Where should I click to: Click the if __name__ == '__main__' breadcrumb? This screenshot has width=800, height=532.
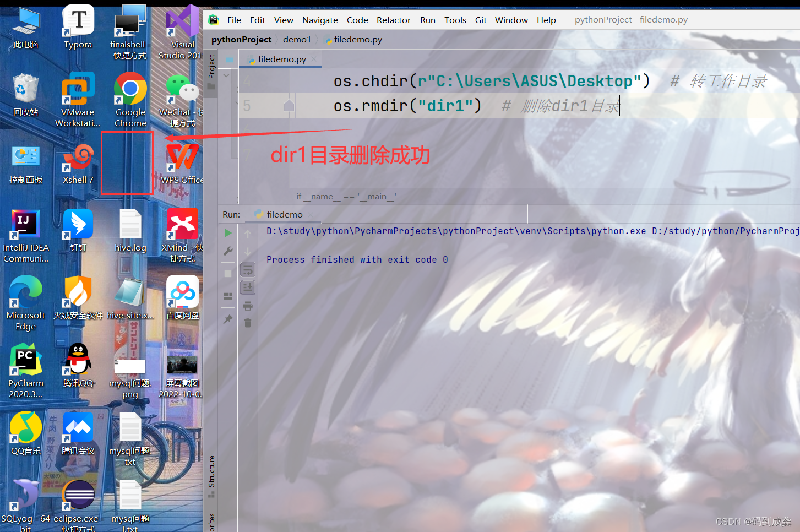point(346,196)
